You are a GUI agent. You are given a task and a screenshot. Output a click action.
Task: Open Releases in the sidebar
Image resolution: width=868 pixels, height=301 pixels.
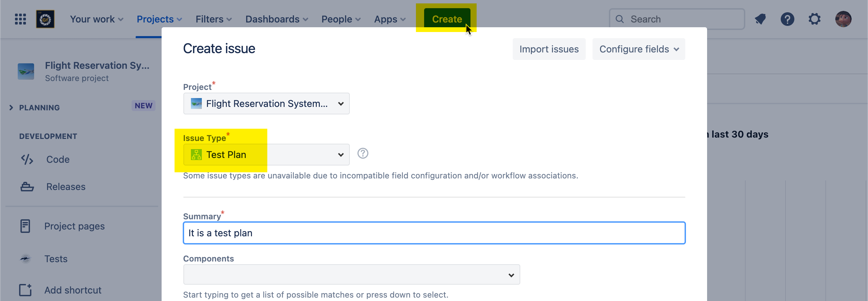tap(65, 187)
